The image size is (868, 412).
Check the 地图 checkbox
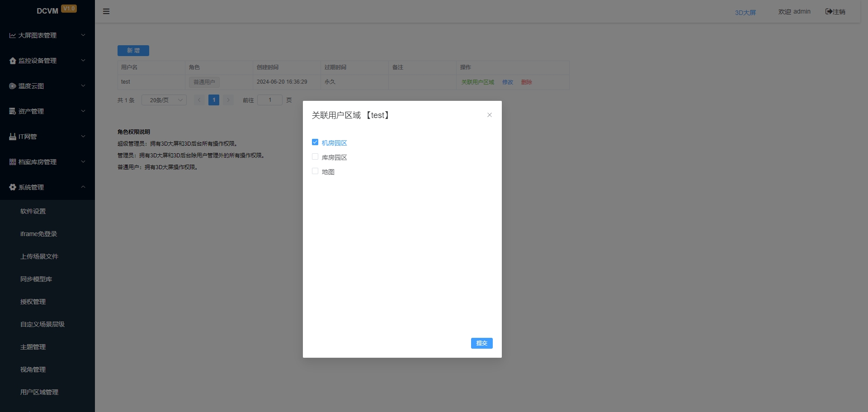click(x=315, y=171)
